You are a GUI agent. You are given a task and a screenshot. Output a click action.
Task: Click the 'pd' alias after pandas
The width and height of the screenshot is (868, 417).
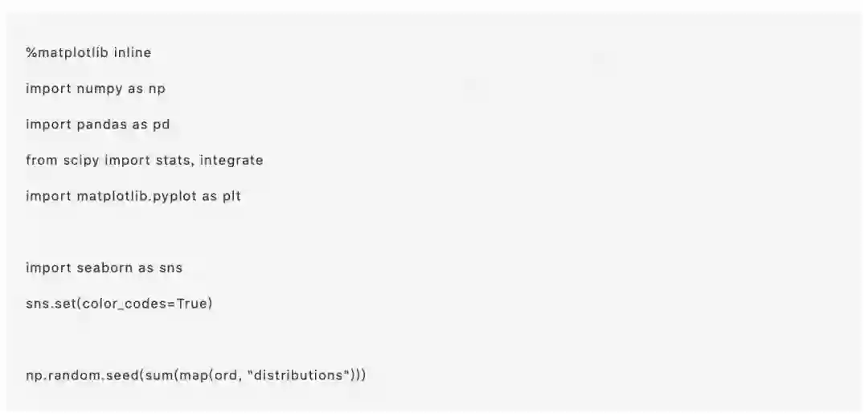[161, 125]
